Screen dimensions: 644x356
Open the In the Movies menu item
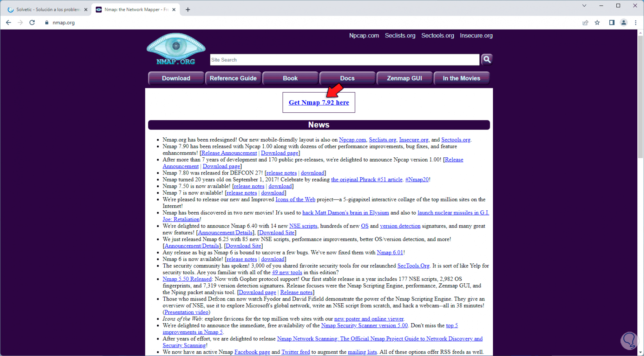click(x=461, y=78)
